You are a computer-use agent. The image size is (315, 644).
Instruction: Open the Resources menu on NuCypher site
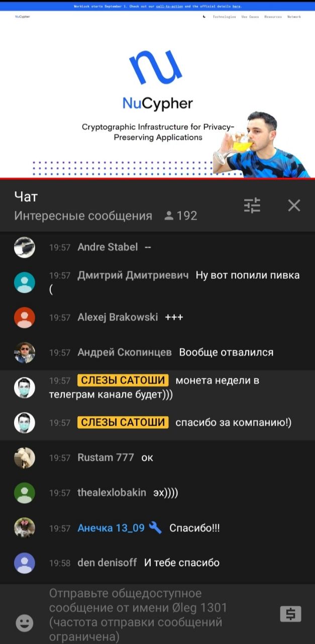[x=273, y=17]
